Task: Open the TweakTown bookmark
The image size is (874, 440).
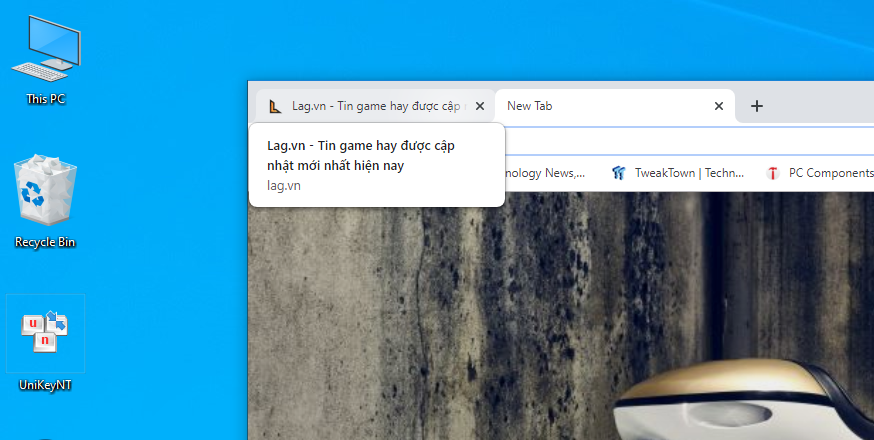Action: click(677, 173)
